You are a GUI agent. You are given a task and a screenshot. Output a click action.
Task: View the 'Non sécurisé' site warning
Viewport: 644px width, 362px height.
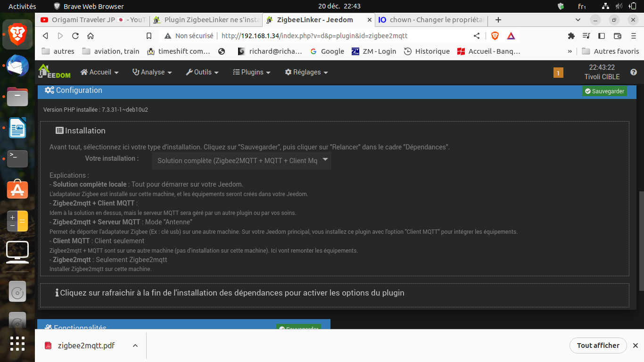[189, 36]
